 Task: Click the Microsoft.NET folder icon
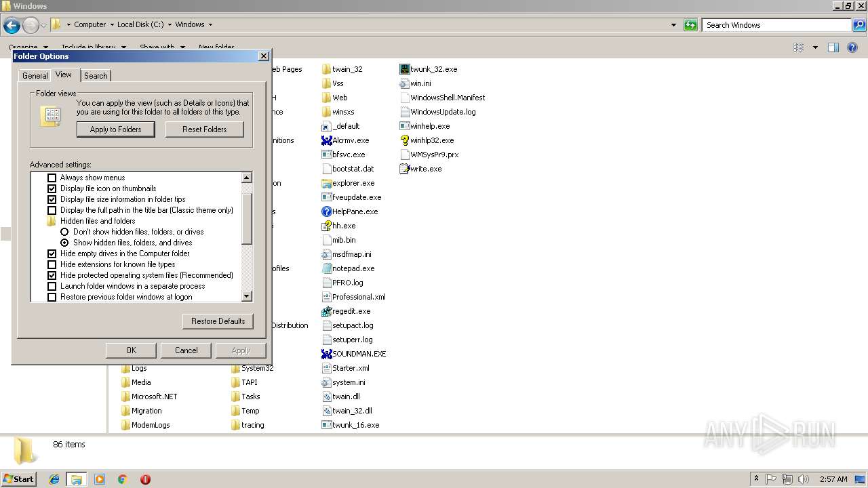point(125,396)
